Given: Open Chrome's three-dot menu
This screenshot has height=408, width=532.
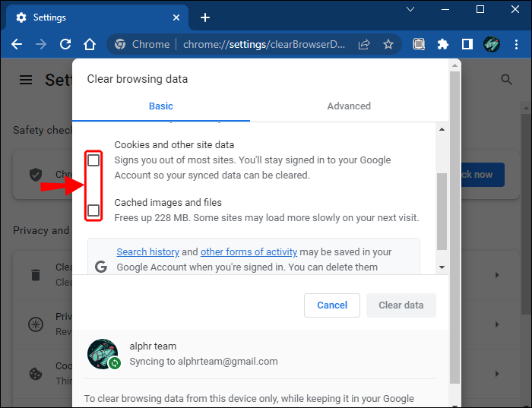Looking at the screenshot, I should (516, 44).
